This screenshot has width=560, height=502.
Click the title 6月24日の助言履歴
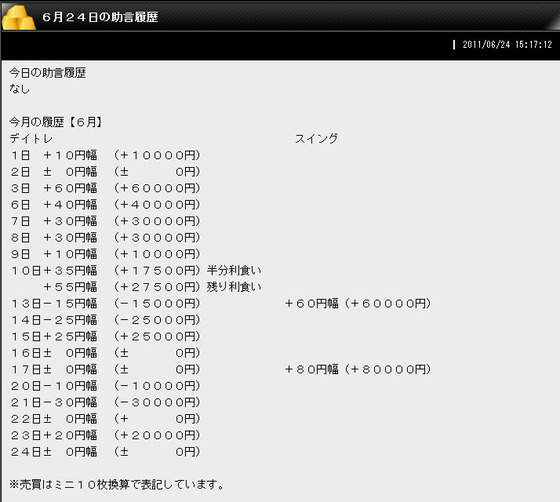tap(100, 17)
